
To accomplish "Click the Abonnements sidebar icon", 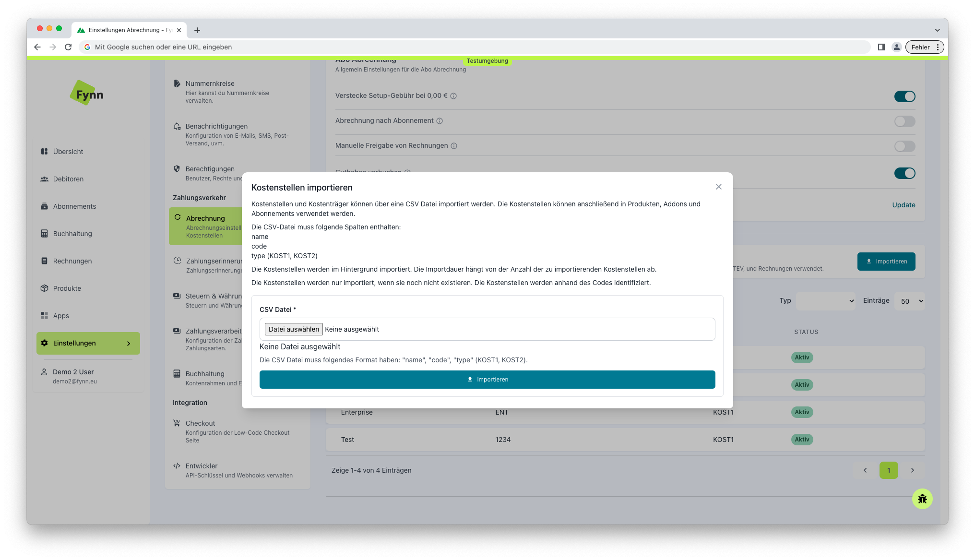I will click(45, 206).
